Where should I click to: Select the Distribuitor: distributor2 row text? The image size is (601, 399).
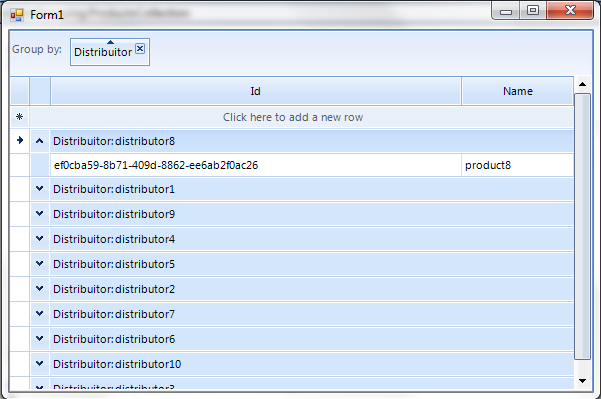[x=114, y=289]
